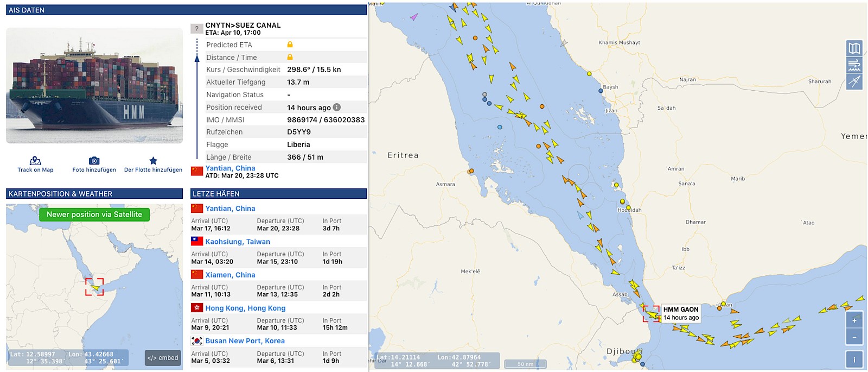Image resolution: width=868 pixels, height=372 pixels.
Task: Open the HMM container ship photo
Action: point(94,86)
